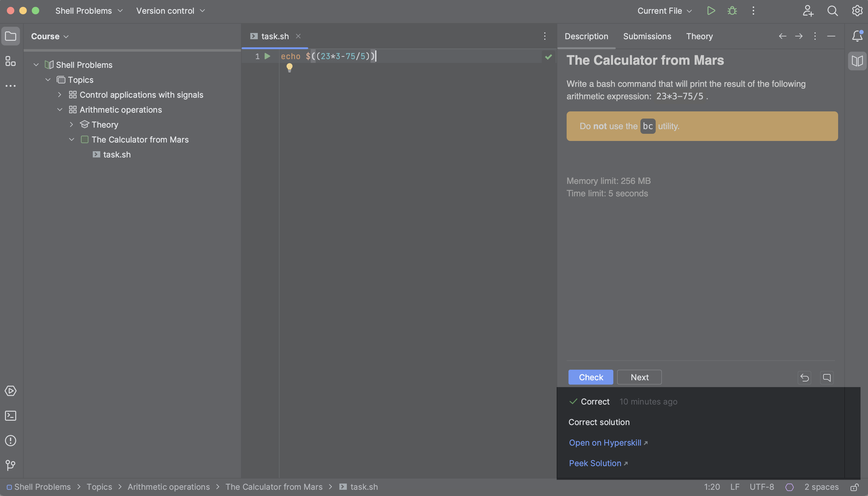This screenshot has height=496, width=868.
Task: Show intention actions light bulb
Action: tap(289, 68)
